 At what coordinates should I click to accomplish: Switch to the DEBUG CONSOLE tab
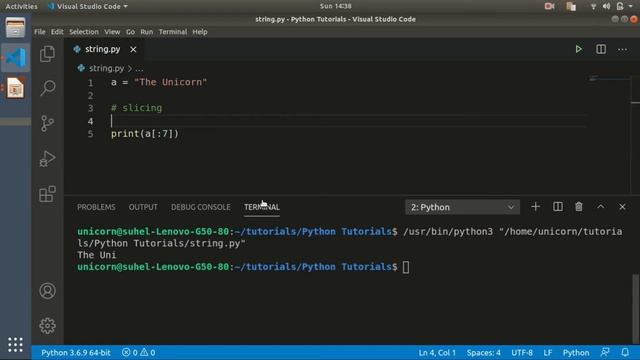(x=200, y=207)
